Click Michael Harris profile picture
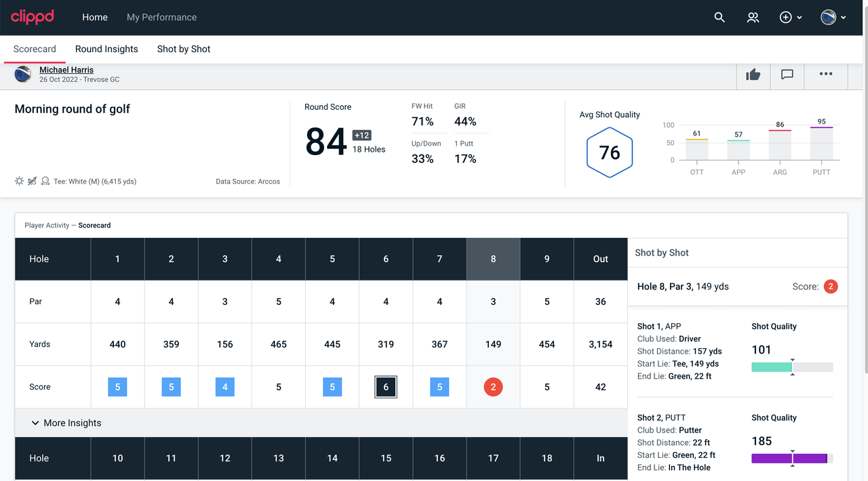 click(23, 75)
